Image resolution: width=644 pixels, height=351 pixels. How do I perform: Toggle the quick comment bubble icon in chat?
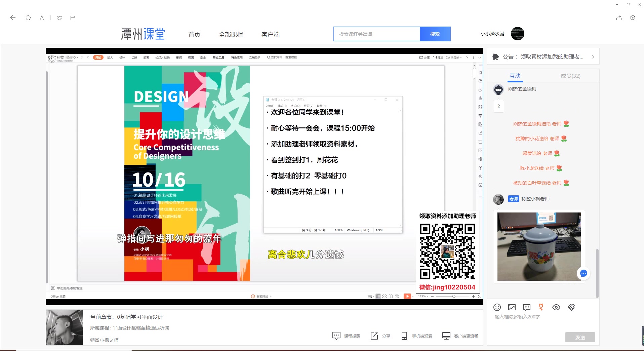526,307
